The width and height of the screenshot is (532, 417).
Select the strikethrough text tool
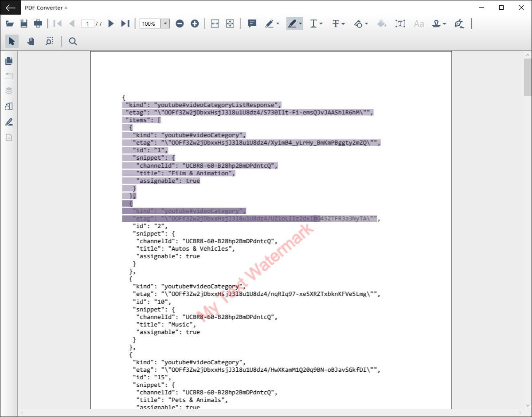pos(336,24)
